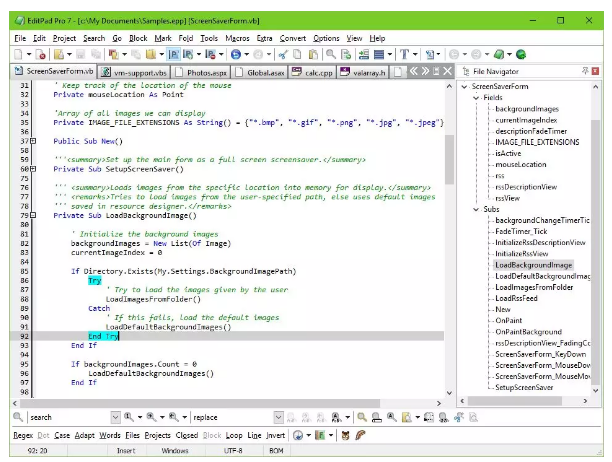The width and height of the screenshot is (612, 462).
Task: Collapse LoadBackgroundImage fold at line 79
Action: (x=33, y=215)
